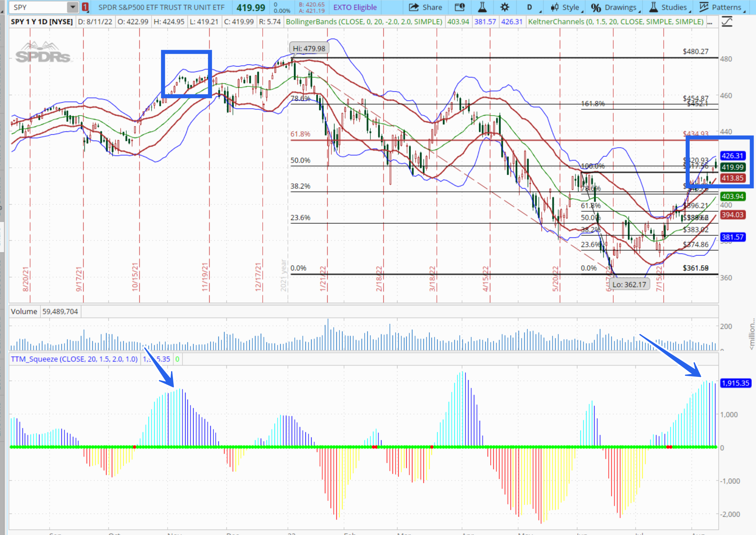Open the Drawings menu
The width and height of the screenshot is (756, 535).
pyautogui.click(x=615, y=7)
